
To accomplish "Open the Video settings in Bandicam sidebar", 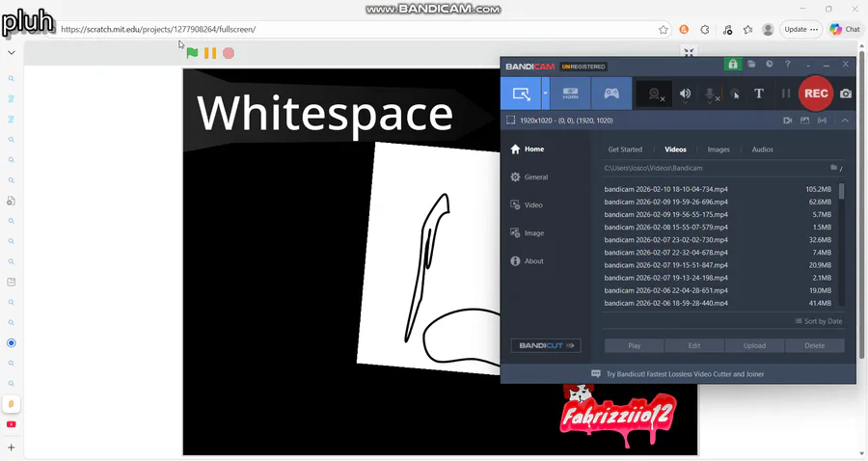I will [526, 204].
